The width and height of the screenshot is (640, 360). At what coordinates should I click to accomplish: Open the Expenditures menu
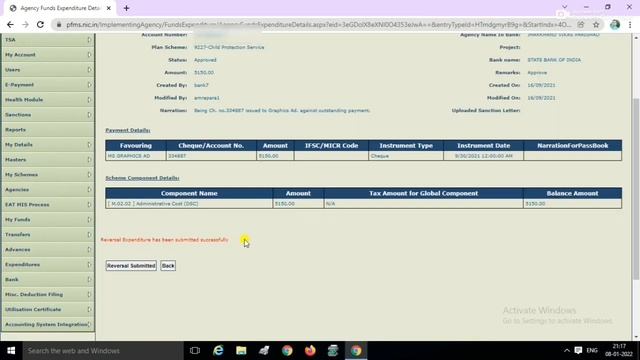48,264
